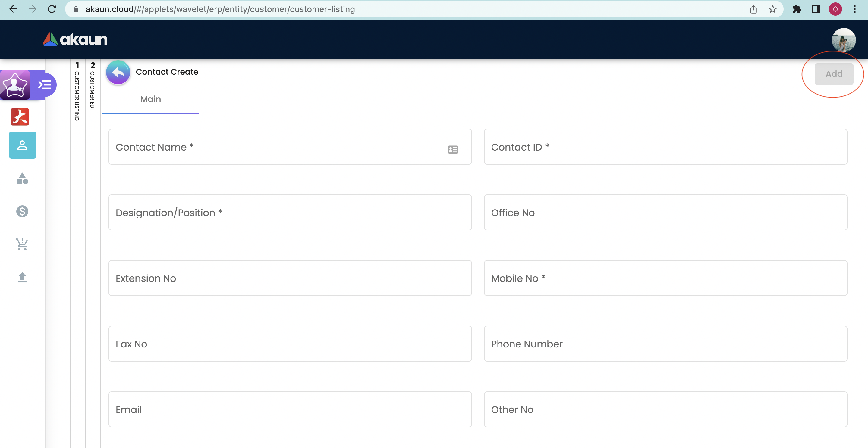This screenshot has width=868, height=448.
Task: Bookmark this page with the star icon
Action: 772,9
